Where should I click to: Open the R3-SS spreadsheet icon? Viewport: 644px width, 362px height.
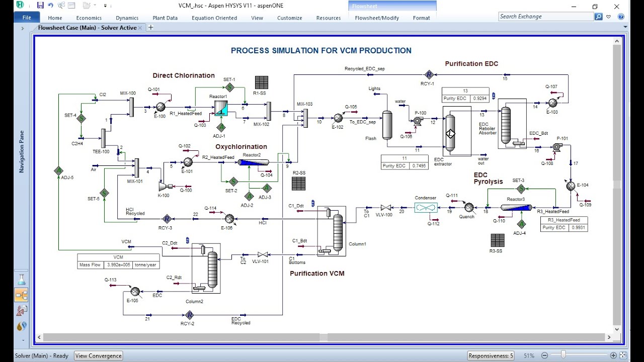pos(497,240)
